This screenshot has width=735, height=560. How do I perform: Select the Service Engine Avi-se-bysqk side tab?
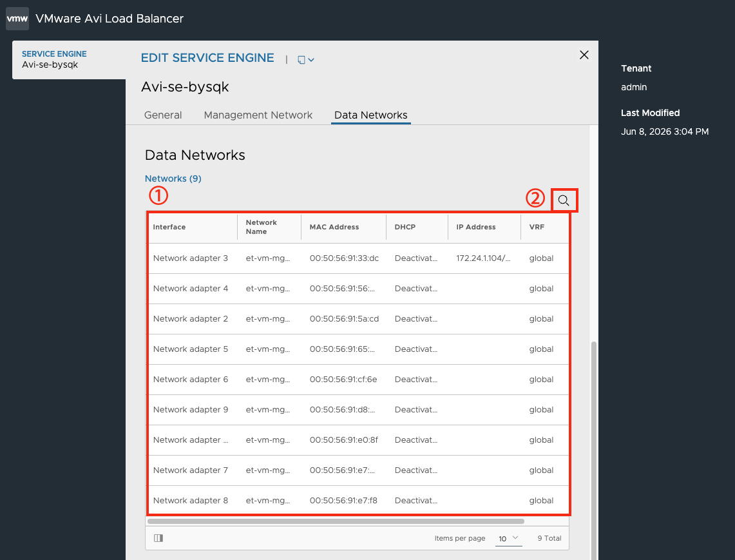[x=69, y=59]
